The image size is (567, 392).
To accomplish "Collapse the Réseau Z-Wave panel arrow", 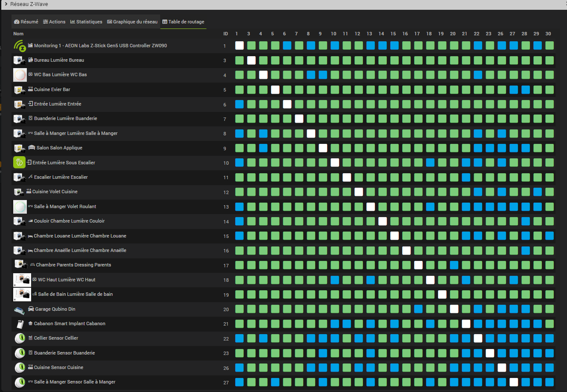I will point(6,4).
